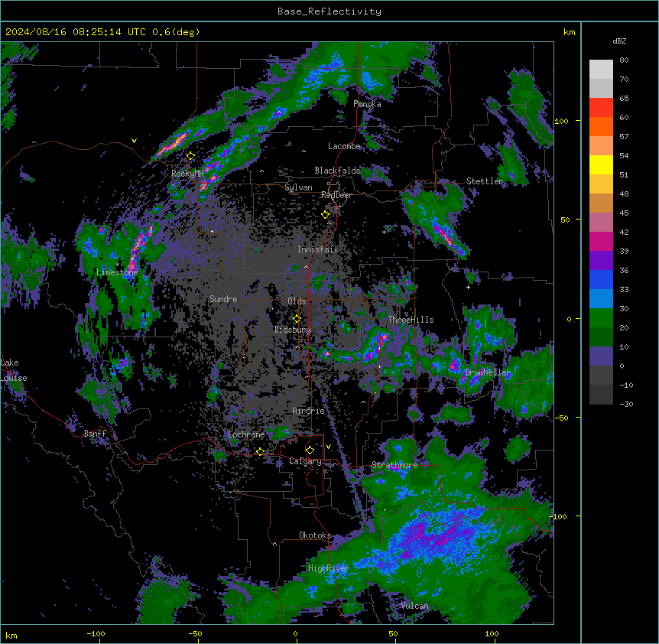This screenshot has width=659, height=644.
Task: Click the Ponoka city label
Action: click(x=367, y=104)
